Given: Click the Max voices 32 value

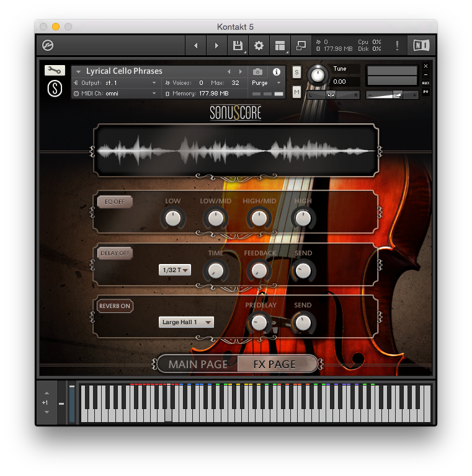Looking at the screenshot, I should pos(235,83).
